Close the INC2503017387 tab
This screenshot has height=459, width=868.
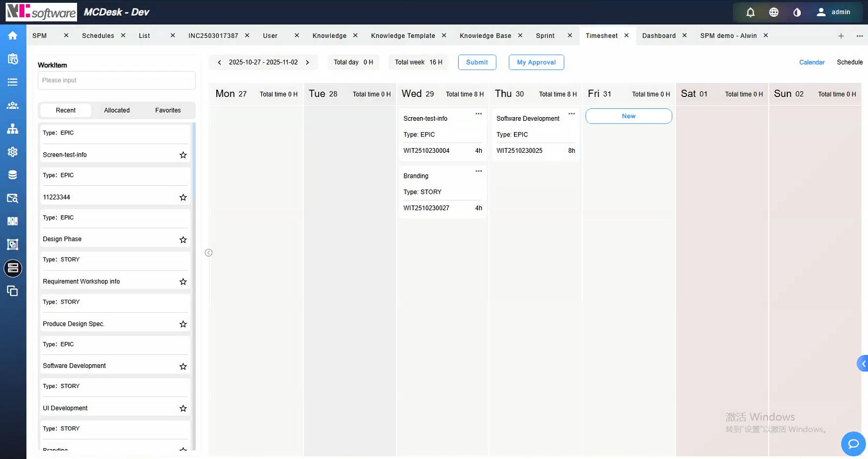tap(247, 35)
